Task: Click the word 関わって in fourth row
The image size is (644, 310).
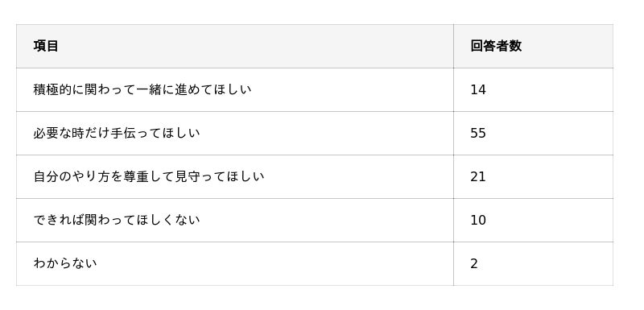Action: (110, 220)
